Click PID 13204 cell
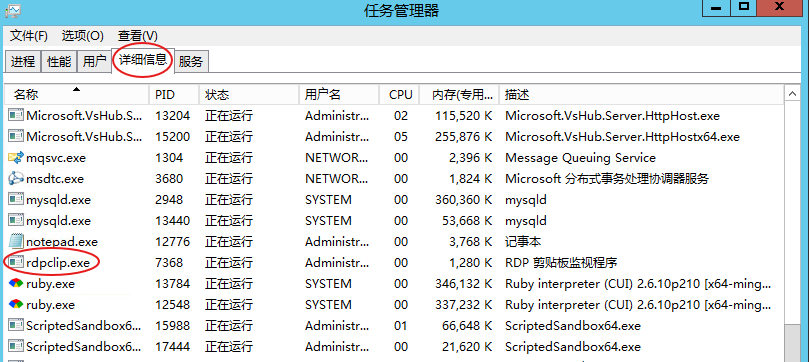This screenshot has height=362, width=809. (172, 116)
